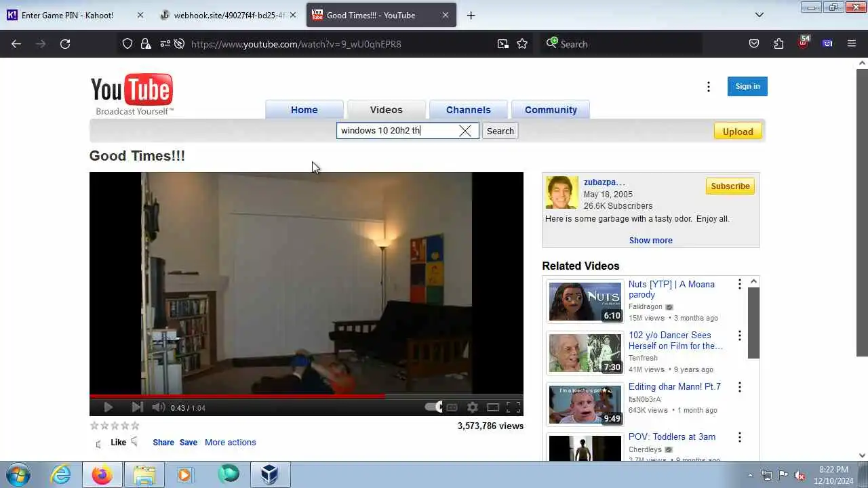868x488 pixels.
Task: Reload the current page
Action: click(x=65, y=43)
